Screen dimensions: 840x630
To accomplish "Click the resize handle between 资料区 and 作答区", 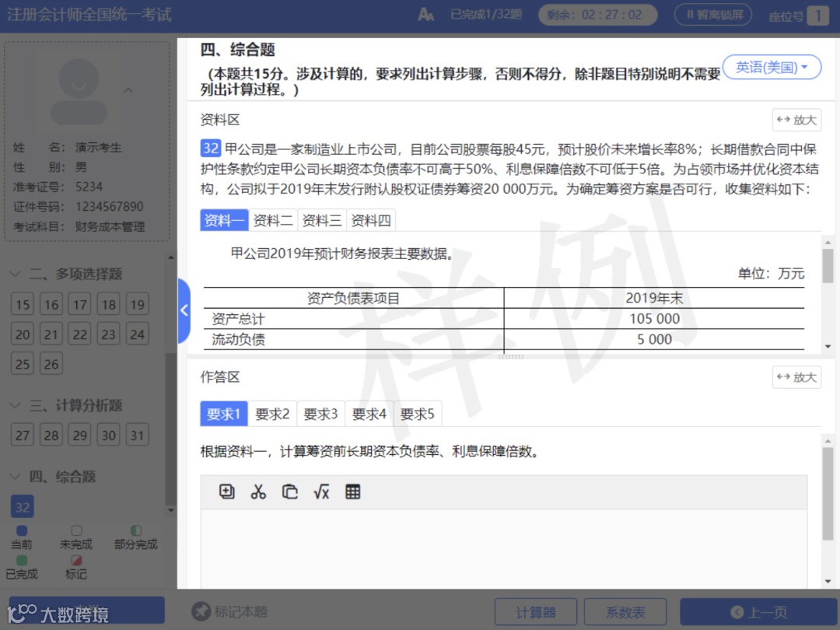I will [x=511, y=356].
